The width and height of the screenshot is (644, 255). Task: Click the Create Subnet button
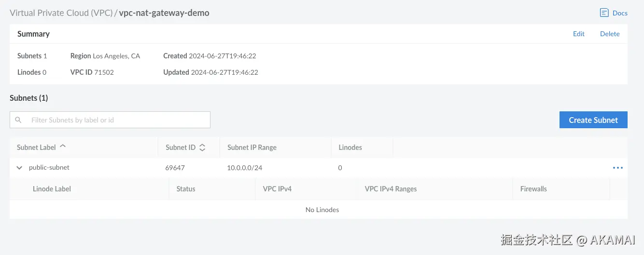(593, 120)
